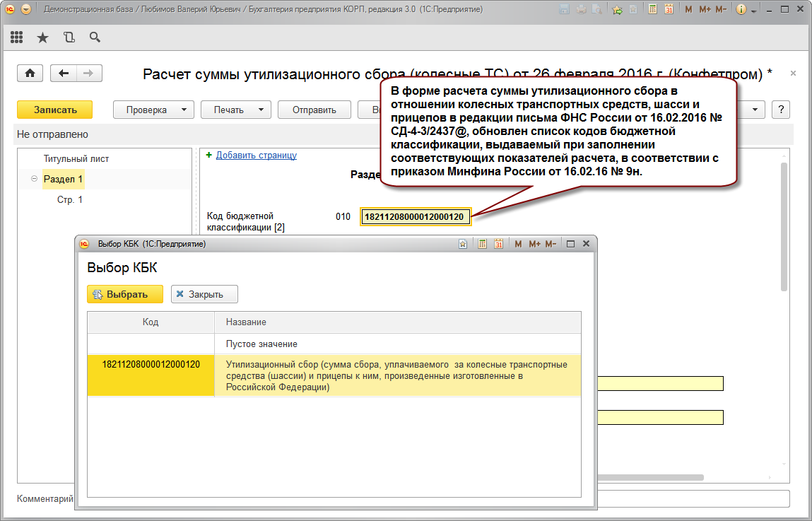Open calculator in main title bar
This screenshot has width=812, height=521.
652,10
